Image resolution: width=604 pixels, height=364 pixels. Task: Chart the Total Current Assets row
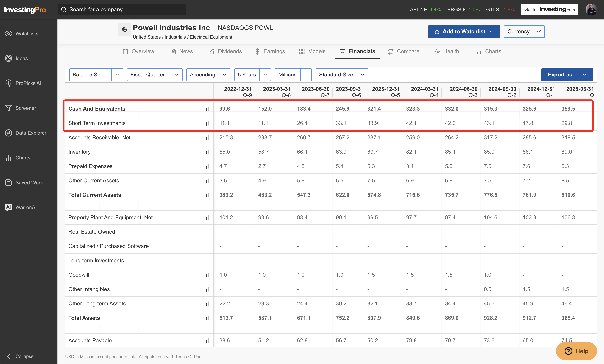(207, 195)
